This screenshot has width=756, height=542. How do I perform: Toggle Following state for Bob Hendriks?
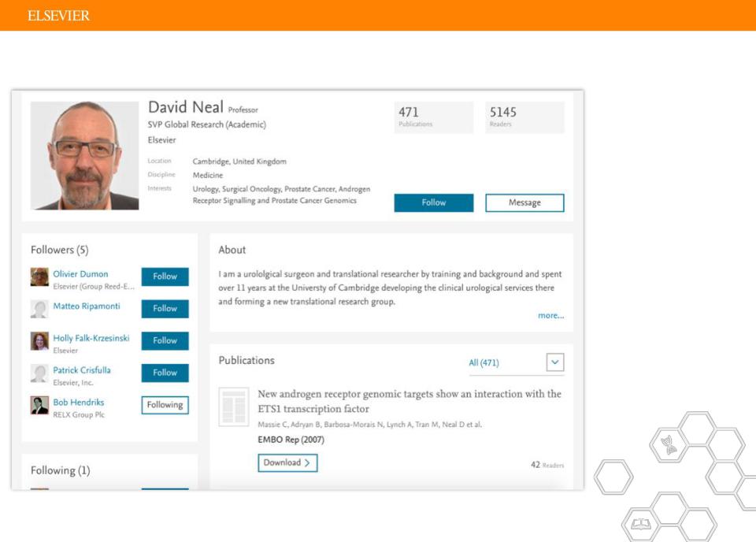click(x=165, y=405)
